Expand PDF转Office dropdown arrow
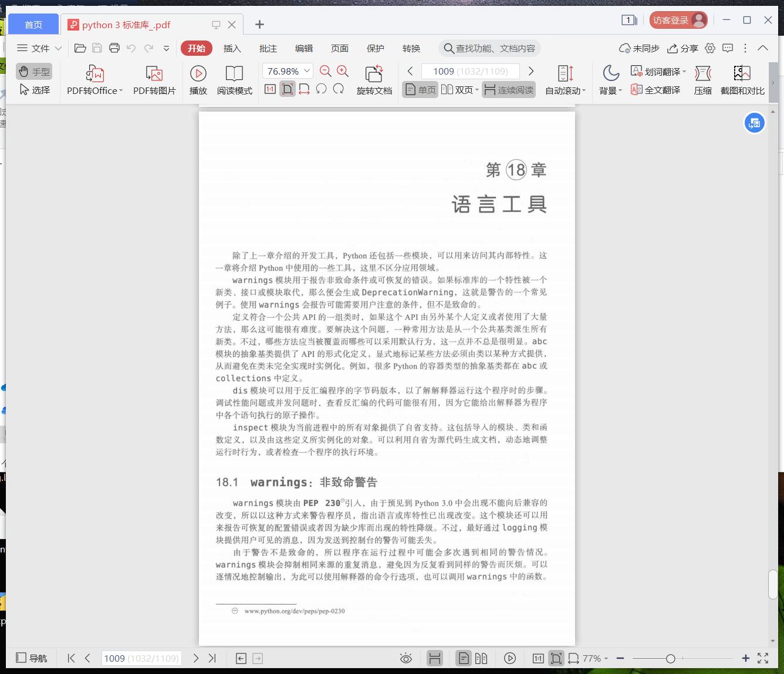 click(120, 90)
